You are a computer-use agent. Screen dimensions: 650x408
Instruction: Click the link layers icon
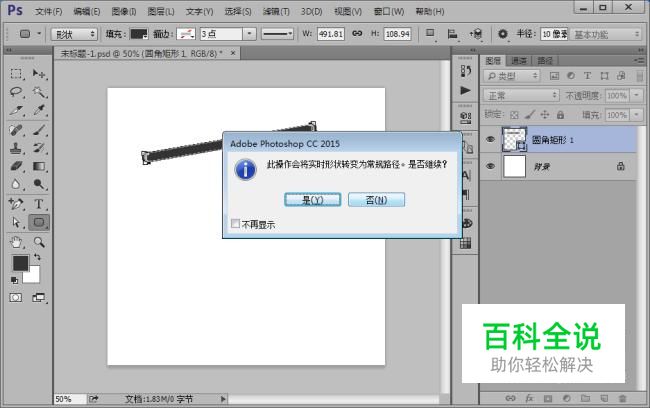(510, 398)
